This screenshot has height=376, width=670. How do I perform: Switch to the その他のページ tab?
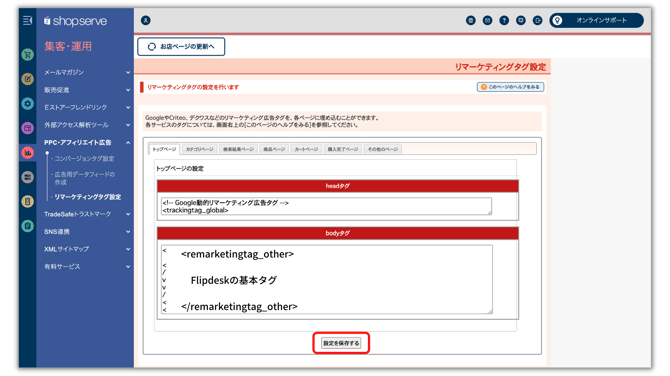(x=383, y=149)
